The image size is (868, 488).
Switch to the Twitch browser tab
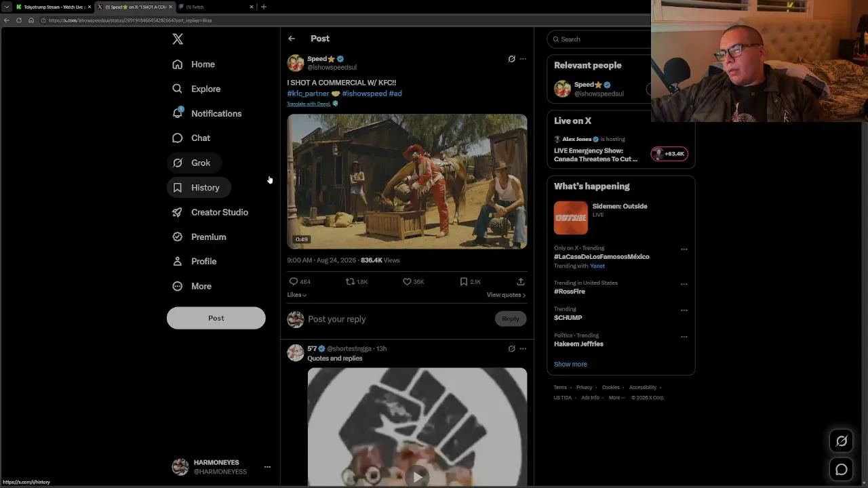click(216, 7)
